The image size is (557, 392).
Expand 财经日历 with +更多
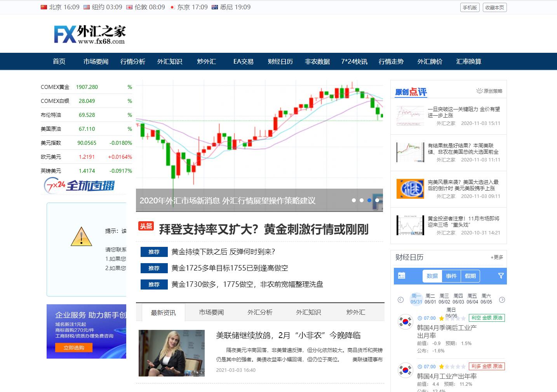pyautogui.click(x=496, y=257)
